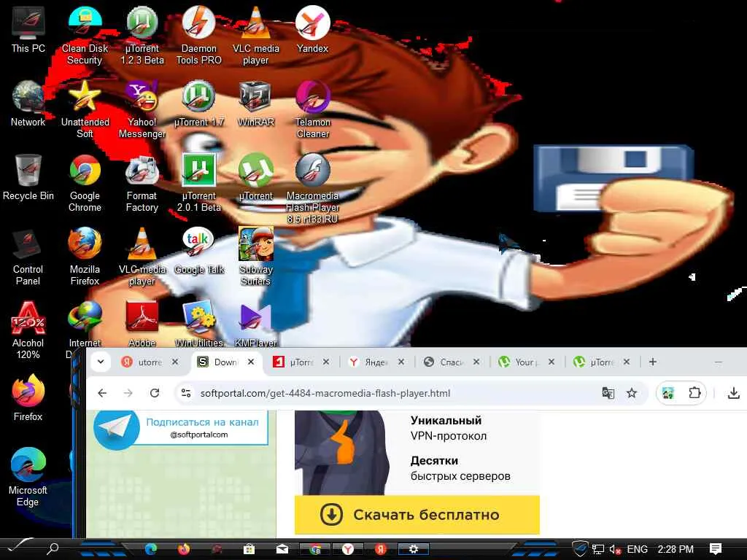The image size is (747, 560).
Task: Launch Yahoo! Messenger shortcut
Action: click(x=142, y=109)
